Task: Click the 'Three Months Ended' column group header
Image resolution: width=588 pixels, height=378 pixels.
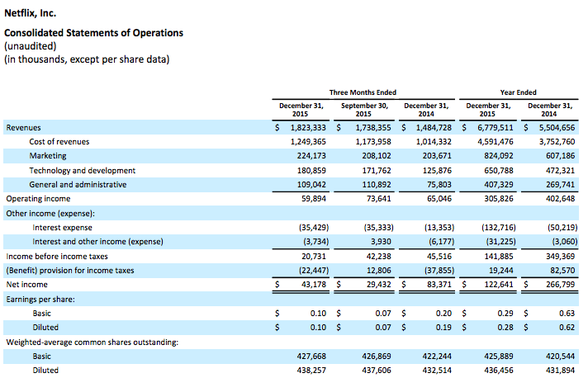Action: pos(363,92)
